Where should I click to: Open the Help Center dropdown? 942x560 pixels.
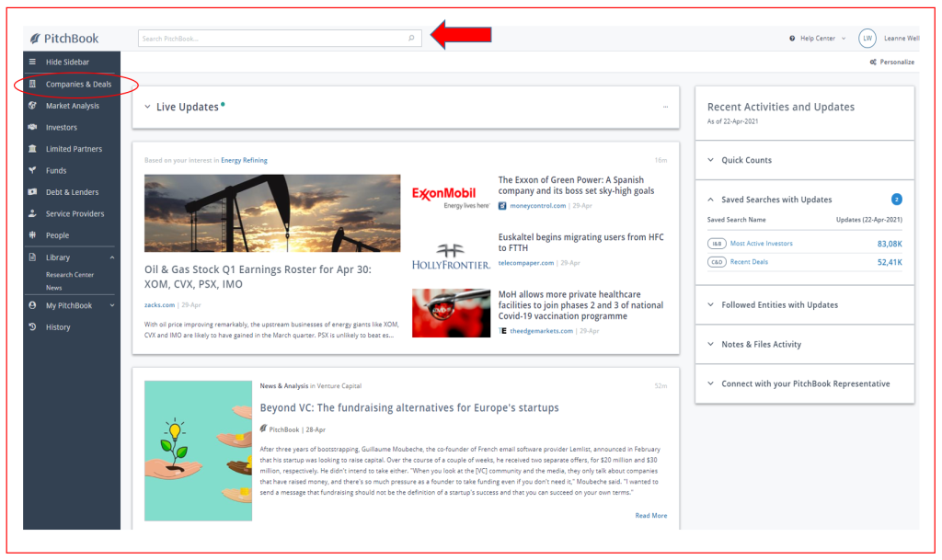pyautogui.click(x=818, y=38)
